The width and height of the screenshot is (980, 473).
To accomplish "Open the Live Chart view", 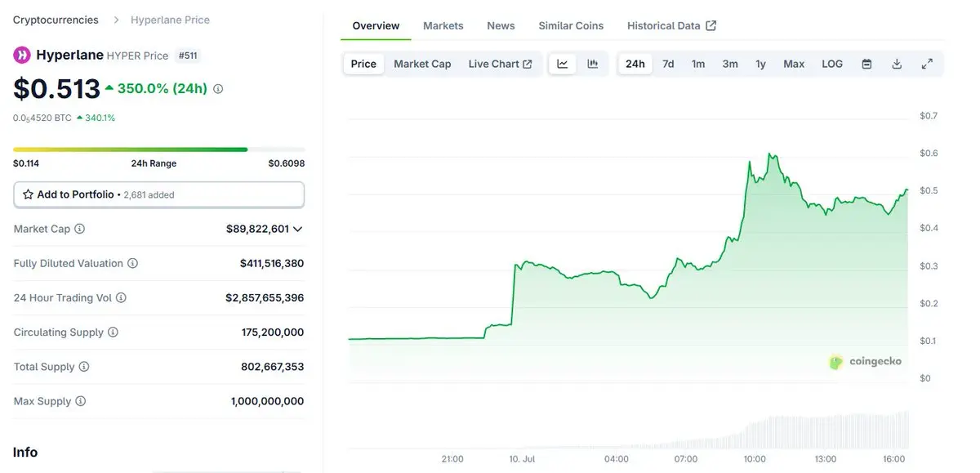I will coord(500,64).
